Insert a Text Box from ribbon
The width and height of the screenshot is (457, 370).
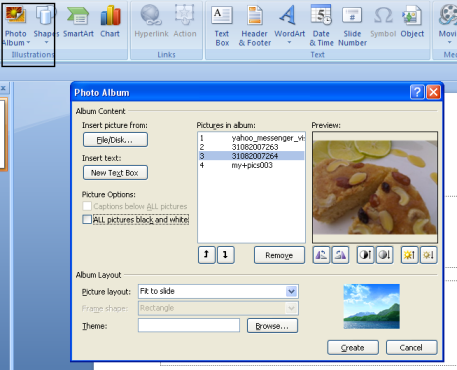click(x=222, y=27)
